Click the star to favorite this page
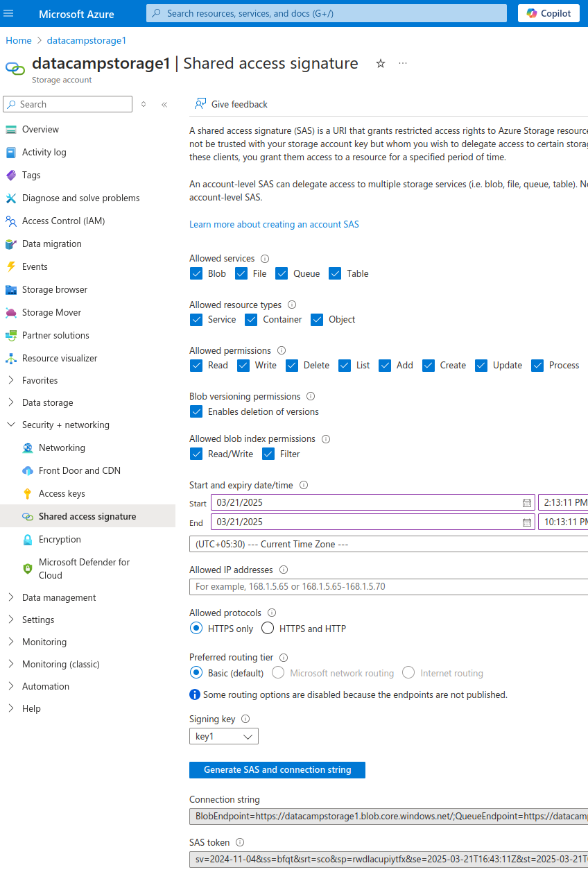Screen dimensions: 588x879 [x=380, y=63]
